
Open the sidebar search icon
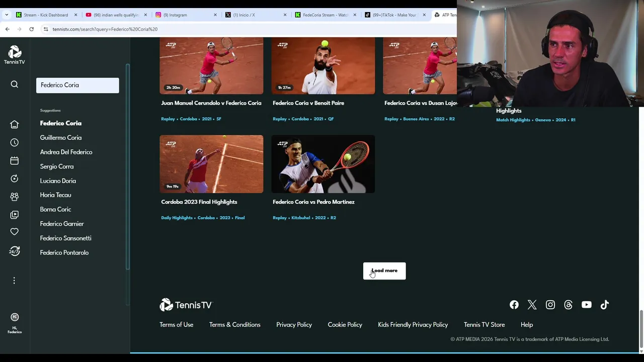point(15,84)
